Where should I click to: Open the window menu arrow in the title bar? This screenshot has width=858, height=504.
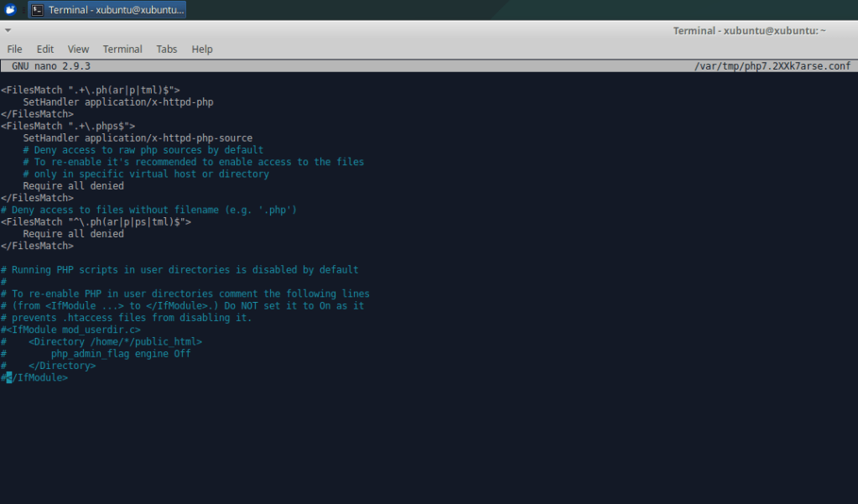coord(8,30)
